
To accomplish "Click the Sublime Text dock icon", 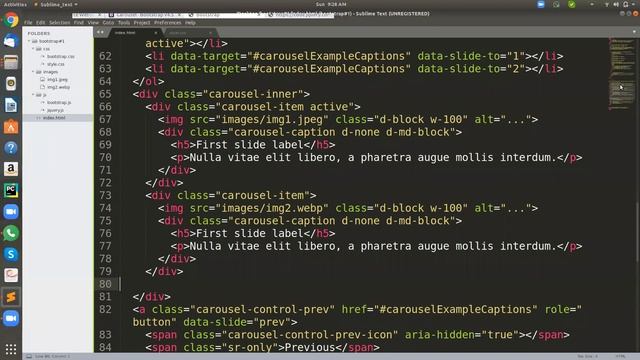I will (11, 297).
